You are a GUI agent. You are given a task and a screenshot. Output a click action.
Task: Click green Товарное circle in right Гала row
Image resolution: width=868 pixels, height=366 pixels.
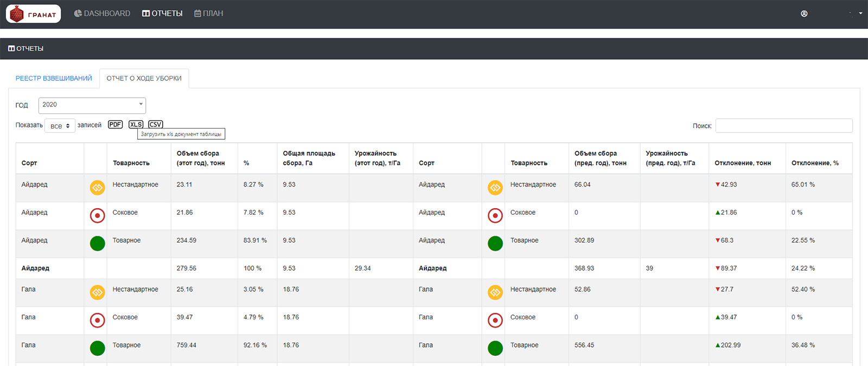(495, 348)
